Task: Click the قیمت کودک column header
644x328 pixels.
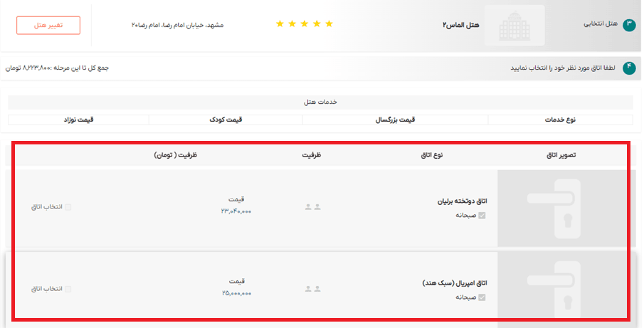Action: point(226,119)
